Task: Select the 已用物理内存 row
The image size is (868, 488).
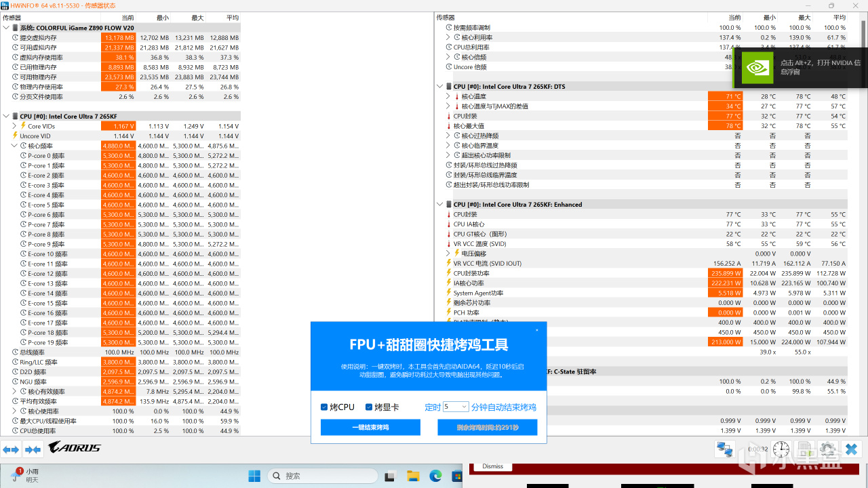Action: tap(121, 67)
